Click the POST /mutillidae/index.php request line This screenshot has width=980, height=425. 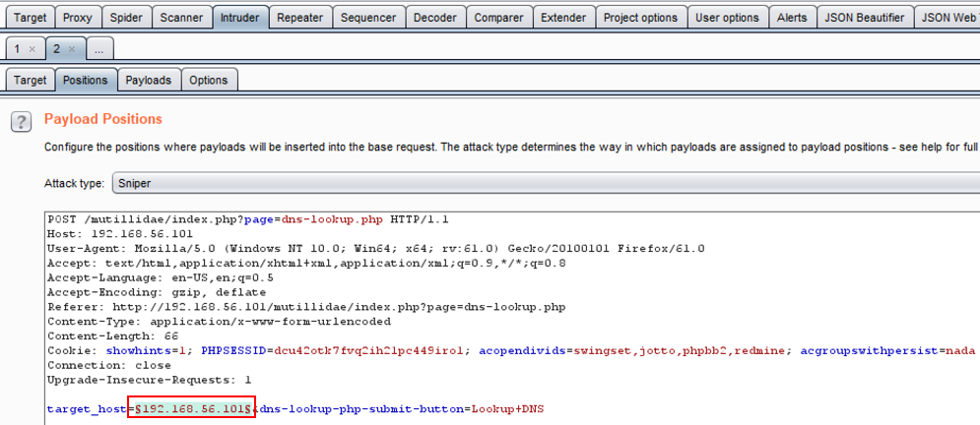click(x=248, y=219)
